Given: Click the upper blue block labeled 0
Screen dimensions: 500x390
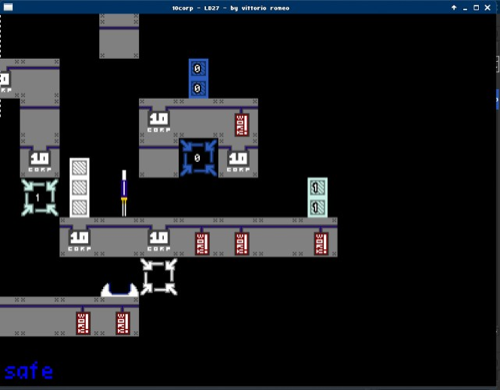Looking at the screenshot, I should (198, 69).
